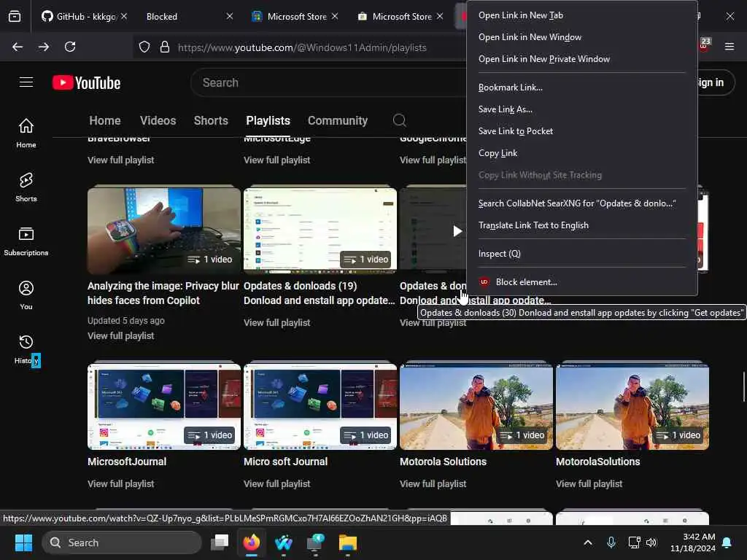The image size is (747, 560).
Task: Open History in the YouTube sidebar
Action: (26, 349)
